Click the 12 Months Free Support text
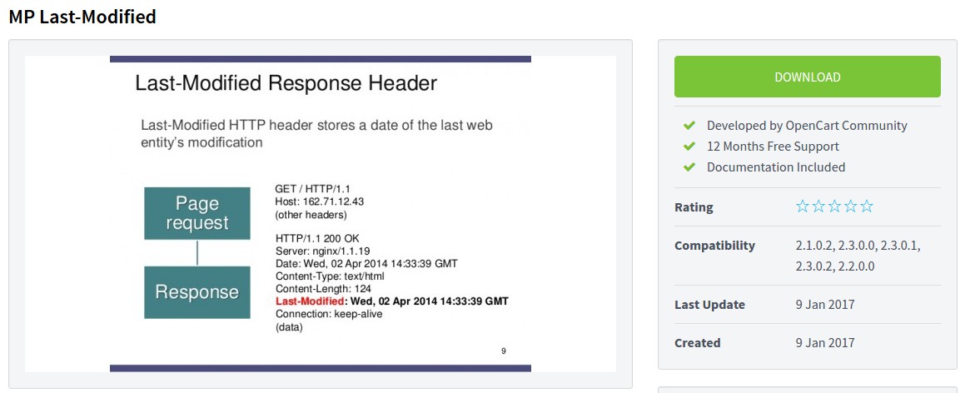Screen dimensions: 980x393 (772, 147)
